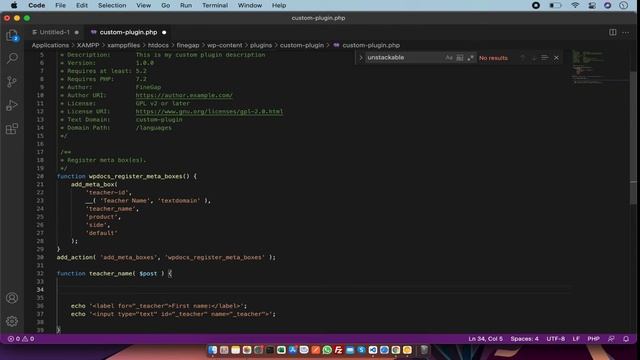Open the Source Control view
The image size is (640, 360).
pos(12,82)
